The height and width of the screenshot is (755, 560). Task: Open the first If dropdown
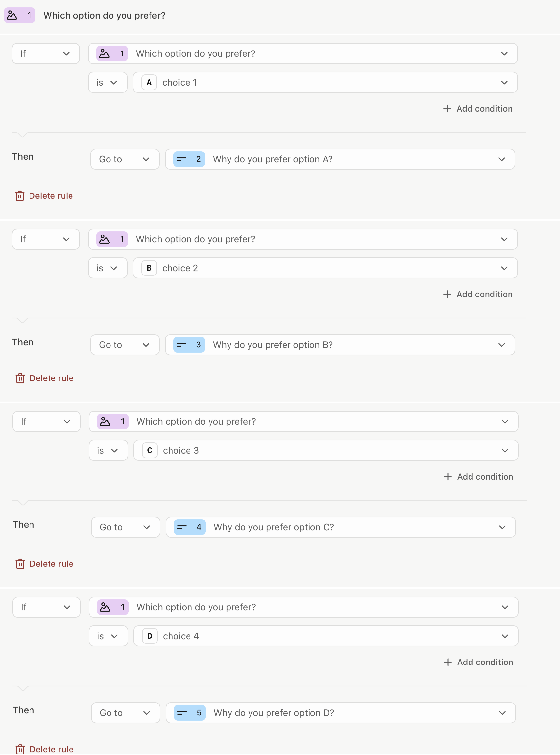pyautogui.click(x=46, y=53)
